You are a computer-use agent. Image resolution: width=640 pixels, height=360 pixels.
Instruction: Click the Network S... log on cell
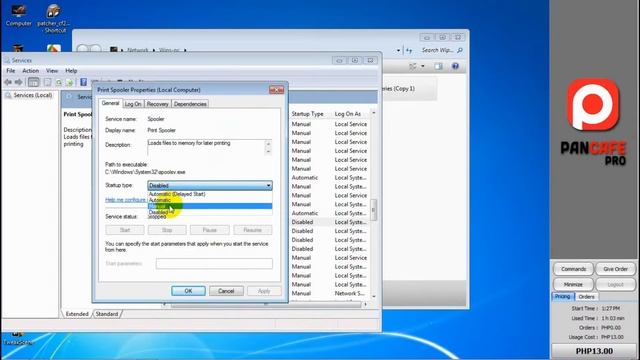(350, 293)
